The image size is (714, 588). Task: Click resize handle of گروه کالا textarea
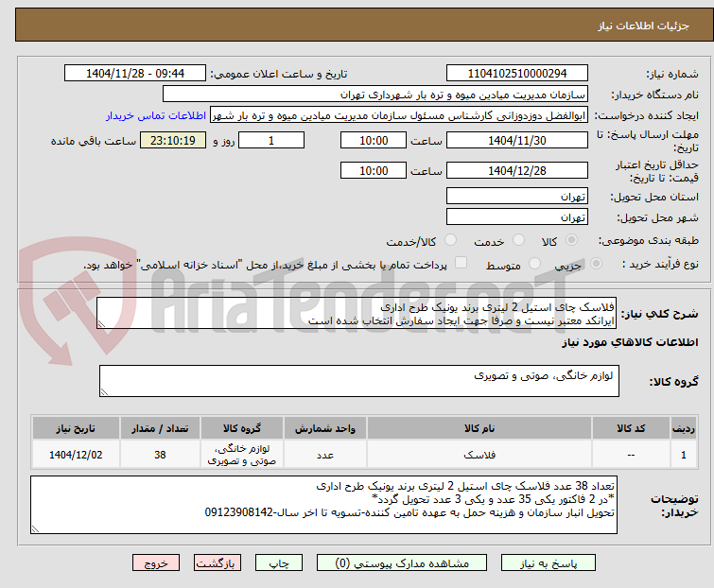click(104, 392)
